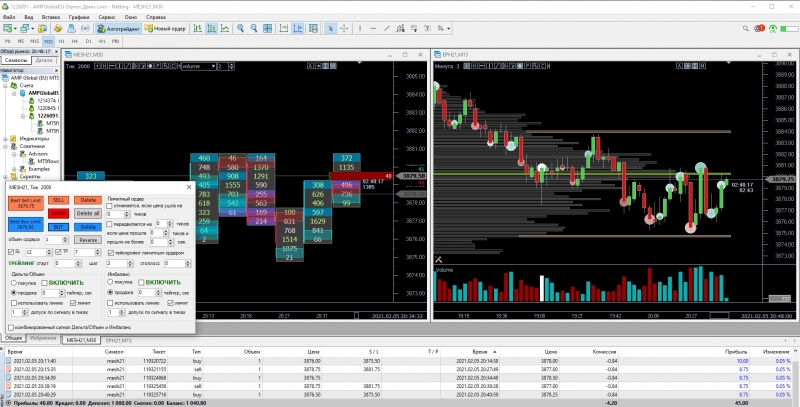The image size is (800, 407).
Task: Click the zoom in magnifier icon
Action: tap(240, 29)
